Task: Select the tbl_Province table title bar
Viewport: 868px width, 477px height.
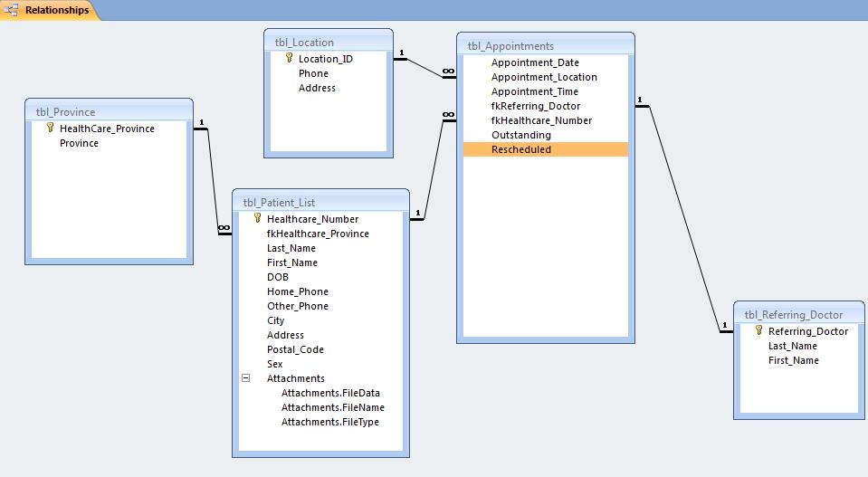Action: coord(109,111)
